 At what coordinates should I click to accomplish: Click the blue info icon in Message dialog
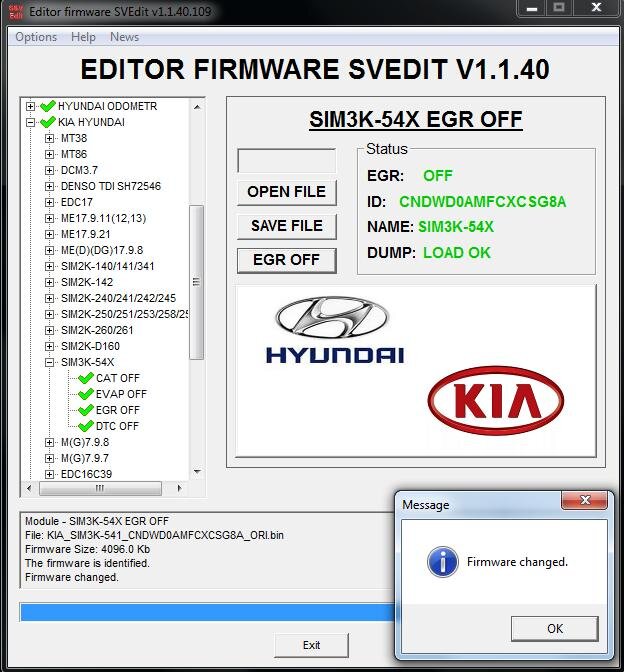pyautogui.click(x=443, y=561)
